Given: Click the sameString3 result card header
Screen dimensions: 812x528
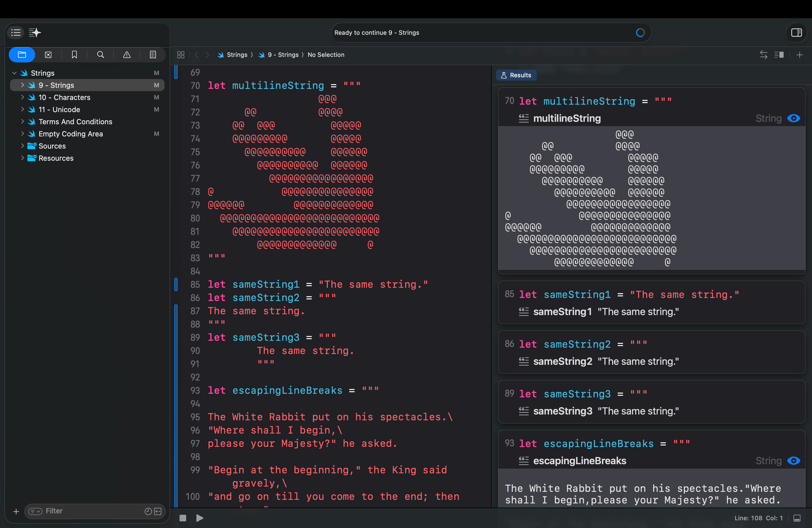Looking at the screenshot, I should [x=582, y=394].
